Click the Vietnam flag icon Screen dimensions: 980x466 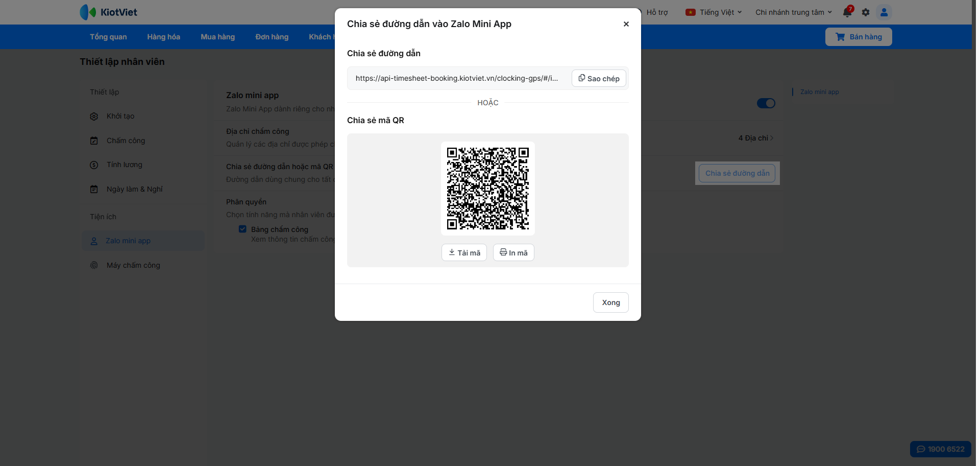(691, 12)
